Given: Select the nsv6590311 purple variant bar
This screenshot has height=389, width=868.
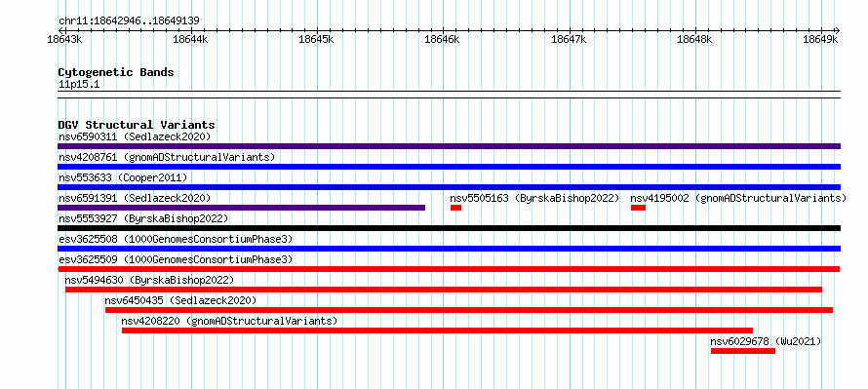Looking at the screenshot, I should tap(449, 146).
